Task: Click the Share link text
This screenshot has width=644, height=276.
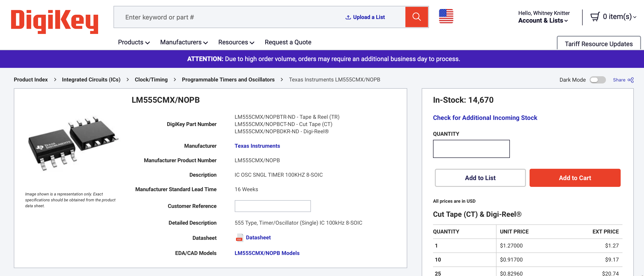Action: [x=619, y=80]
